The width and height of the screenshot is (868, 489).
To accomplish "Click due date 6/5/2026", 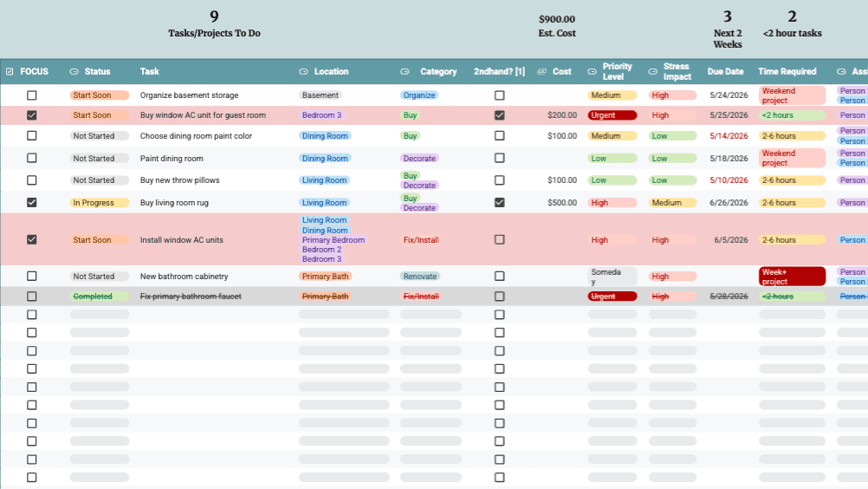I will click(731, 240).
